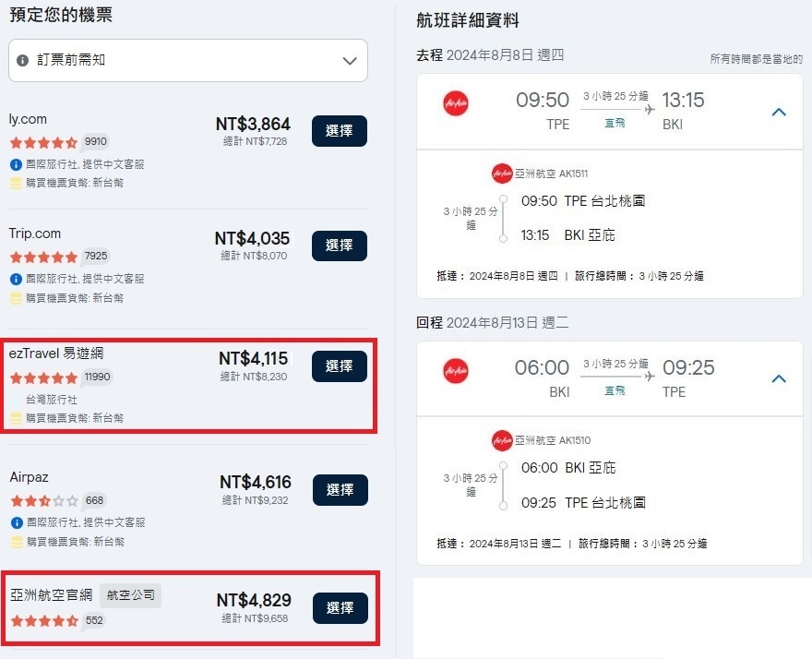Click the coin currency icon under ezTravel
Viewport: 812px width, 659px height.
16,417
